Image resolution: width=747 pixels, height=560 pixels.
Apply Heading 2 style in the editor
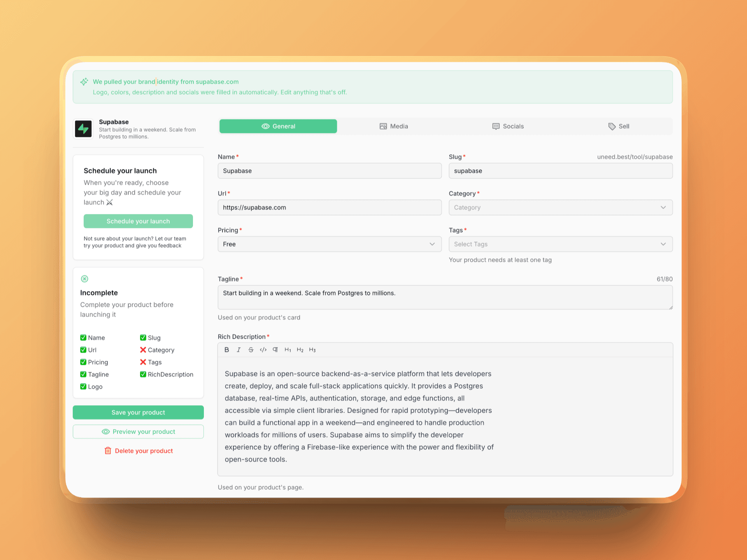point(300,350)
